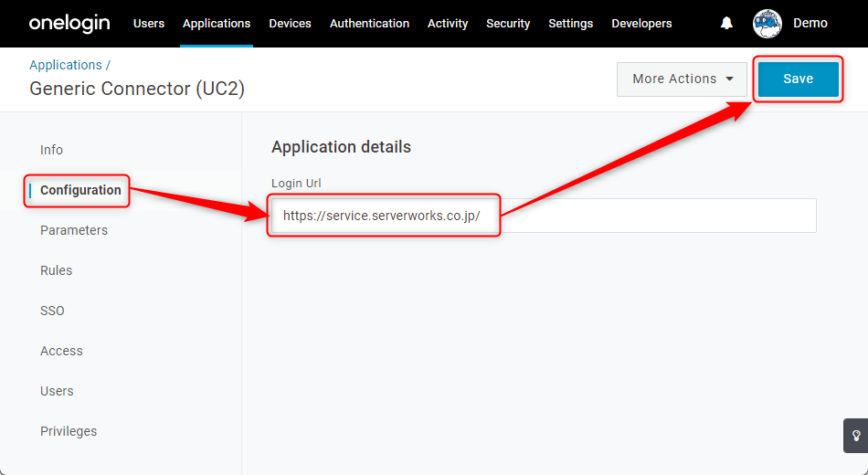Save the application configuration

point(799,79)
